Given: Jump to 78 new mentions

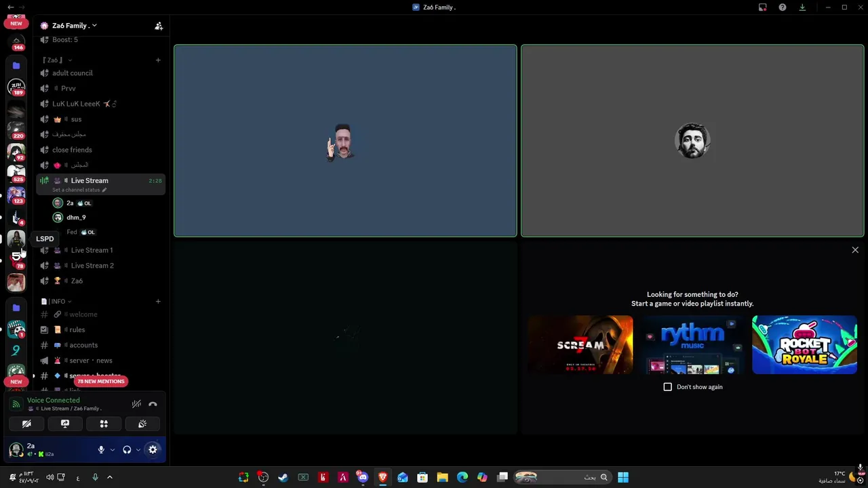Looking at the screenshot, I should (100, 382).
